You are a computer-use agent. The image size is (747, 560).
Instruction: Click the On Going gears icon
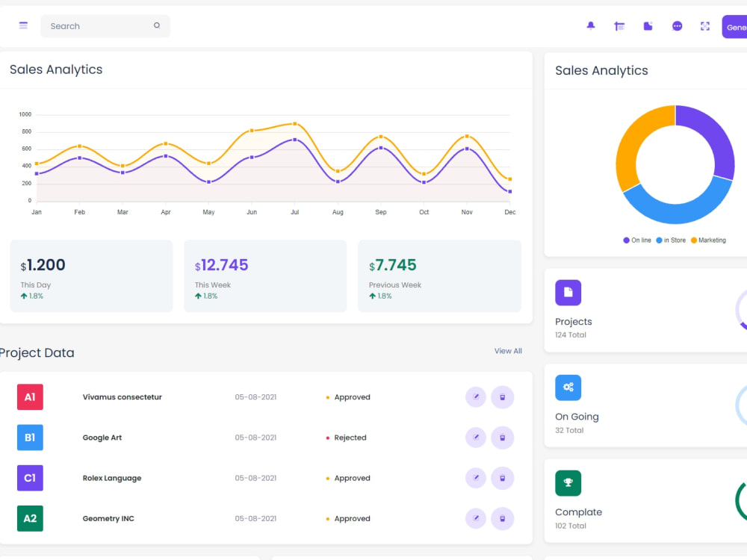[568, 388]
